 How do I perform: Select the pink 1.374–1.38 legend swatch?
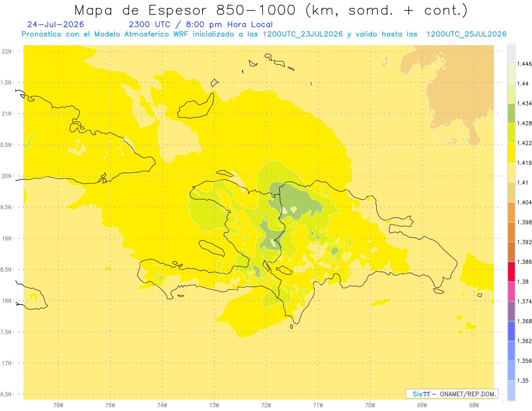[511, 291]
